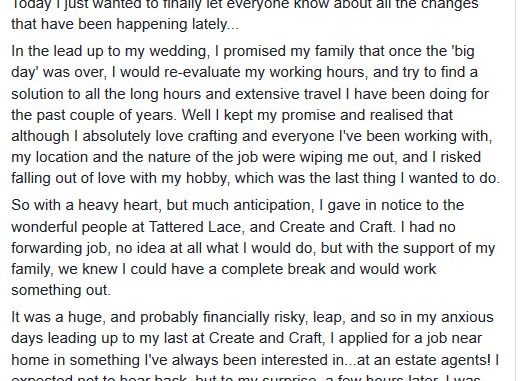Click the words 'something out.'
The image size is (520, 381).
pos(61,290)
